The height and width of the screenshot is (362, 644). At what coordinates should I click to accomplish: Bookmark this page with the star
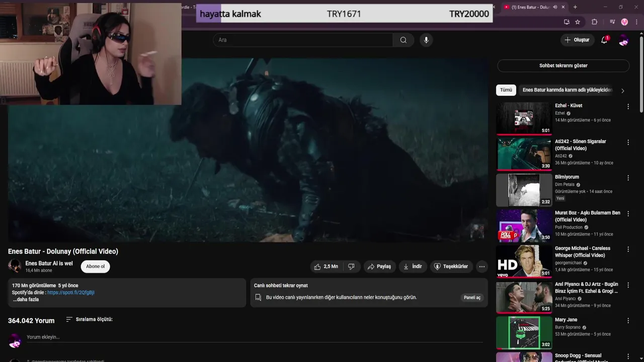578,22
